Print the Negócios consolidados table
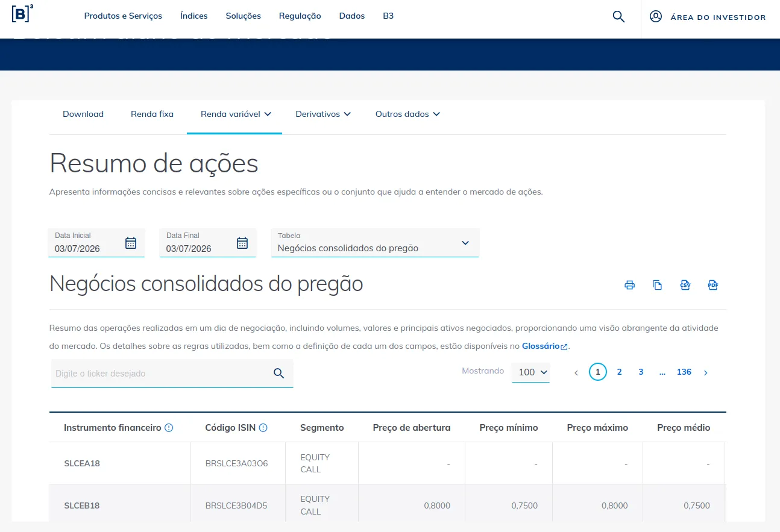Image resolution: width=780 pixels, height=532 pixels. click(630, 285)
